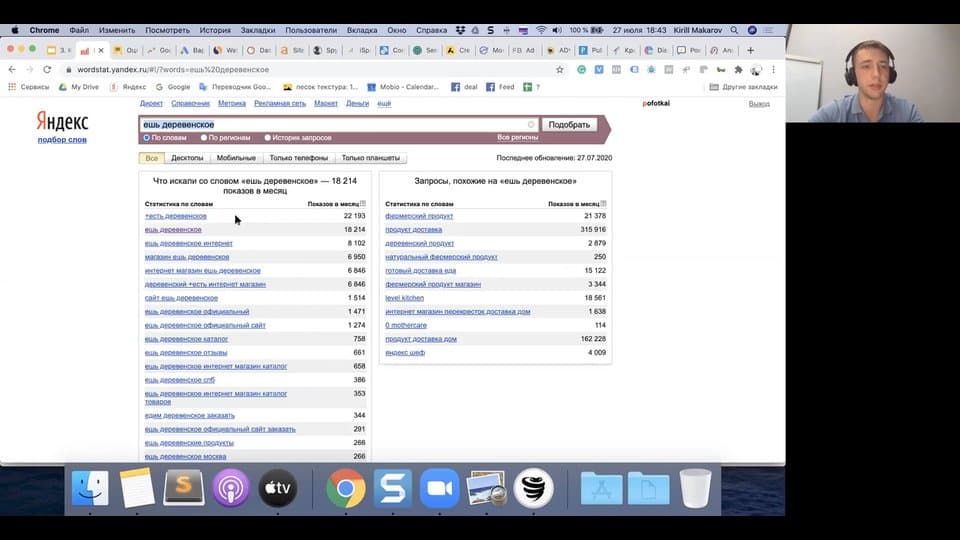Open the Переводчик Google bookmark
The width and height of the screenshot is (960, 540).
pos(235,87)
